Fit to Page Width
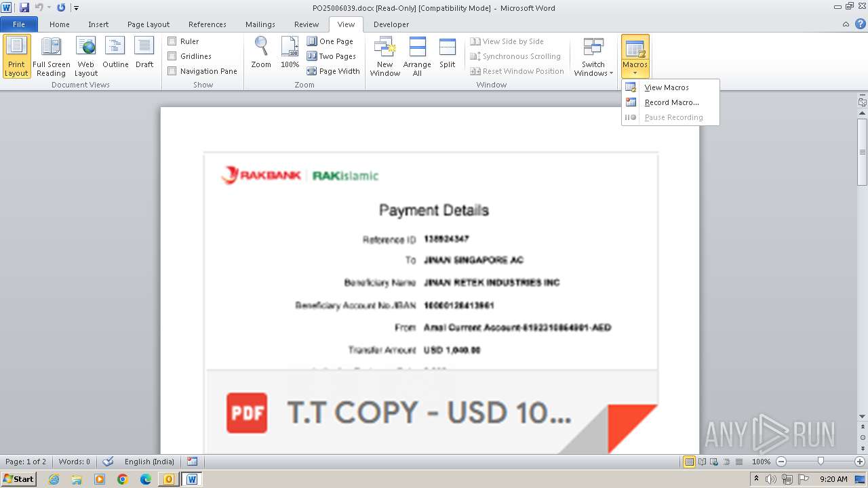Image resolution: width=868 pixels, height=488 pixels. coord(334,71)
